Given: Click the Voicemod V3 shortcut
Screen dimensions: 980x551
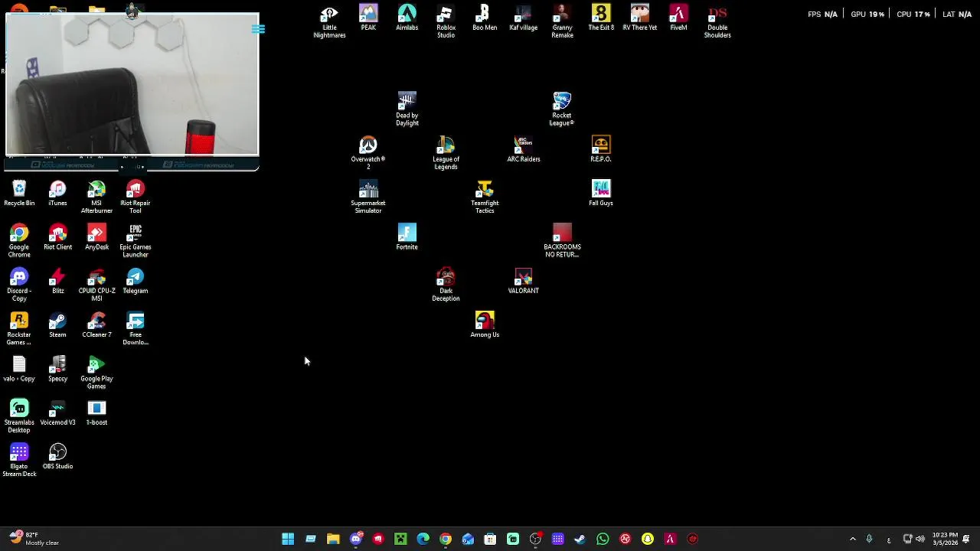Looking at the screenshot, I should pyautogui.click(x=57, y=413).
